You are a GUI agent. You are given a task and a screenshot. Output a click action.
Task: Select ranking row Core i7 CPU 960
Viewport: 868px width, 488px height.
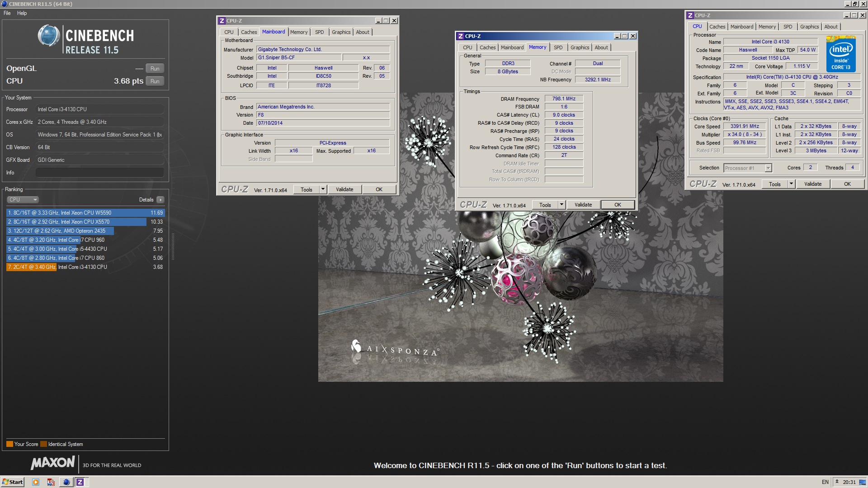[85, 240]
